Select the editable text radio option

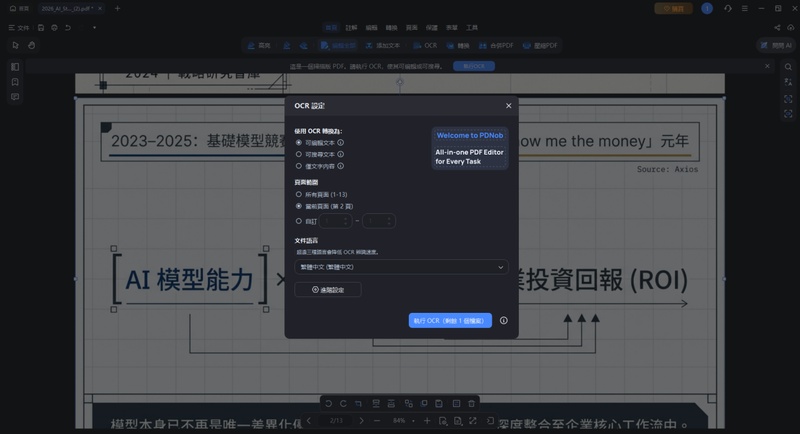click(298, 143)
